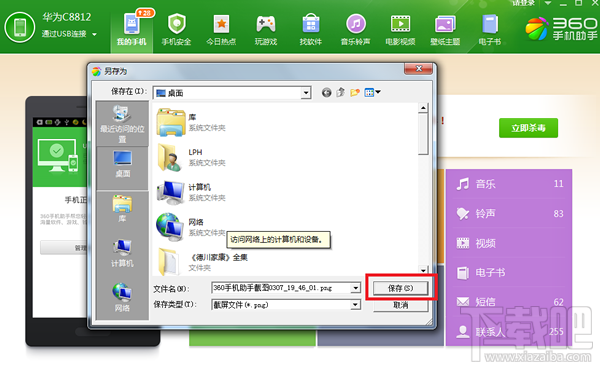Close the 另存为 dialog
Screen dimensions: 600x367
[x=419, y=69]
